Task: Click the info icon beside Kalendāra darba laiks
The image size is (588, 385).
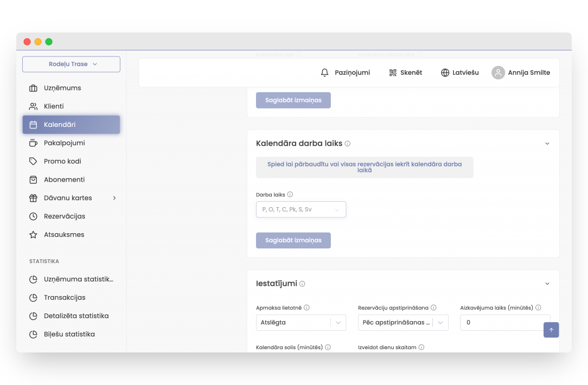Action: (x=348, y=144)
